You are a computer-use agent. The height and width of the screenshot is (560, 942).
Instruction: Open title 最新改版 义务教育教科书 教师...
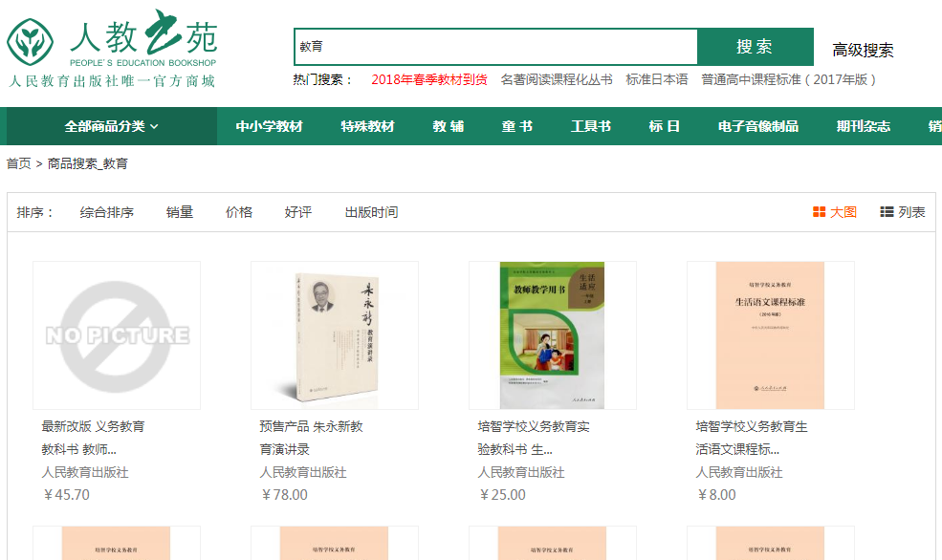(x=93, y=438)
